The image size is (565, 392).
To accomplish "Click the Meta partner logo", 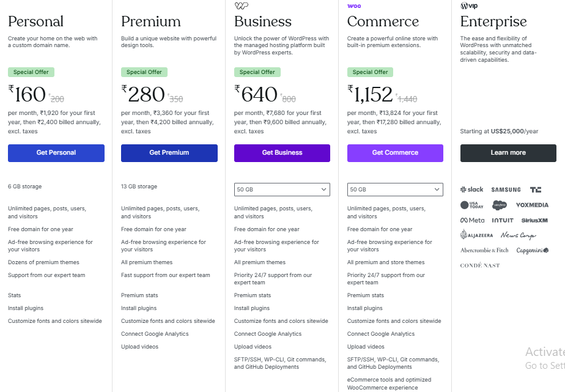I will click(471, 220).
